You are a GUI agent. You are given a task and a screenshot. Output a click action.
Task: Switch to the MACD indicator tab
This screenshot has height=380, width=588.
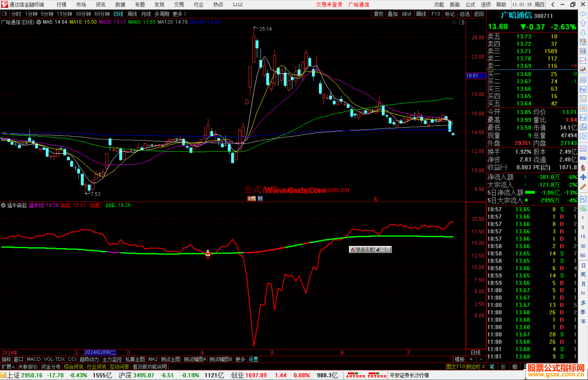tap(34, 359)
